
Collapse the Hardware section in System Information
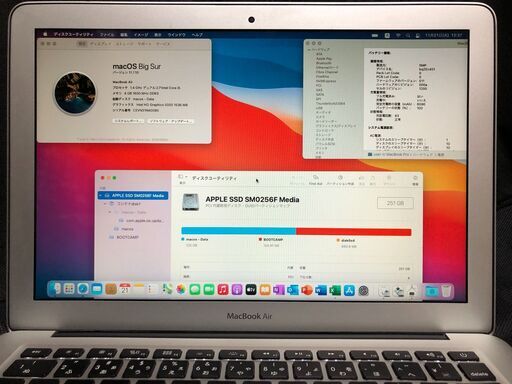308,49
